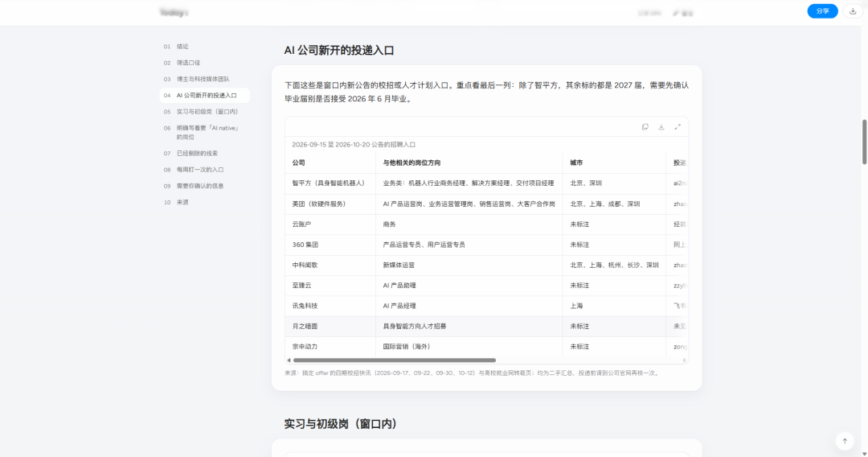This screenshot has height=457, width=868.
Task: Jump to outline item 10 来源
Action: [x=204, y=202]
